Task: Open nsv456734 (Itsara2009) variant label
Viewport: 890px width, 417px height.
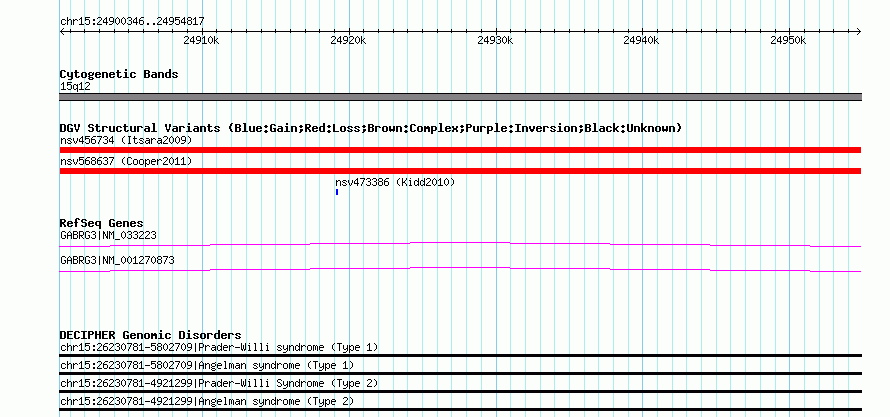Action: pos(126,140)
